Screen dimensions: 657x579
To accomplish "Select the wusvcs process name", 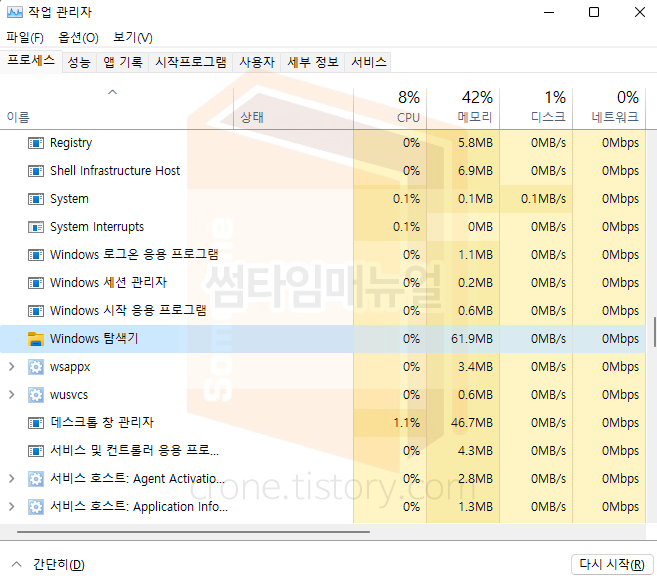I will click(69, 395).
